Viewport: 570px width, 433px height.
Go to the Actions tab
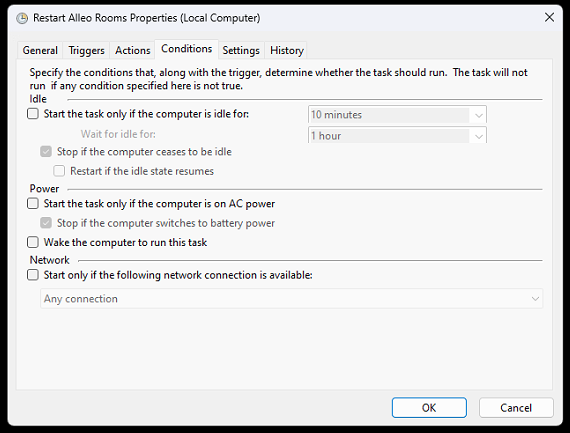132,50
